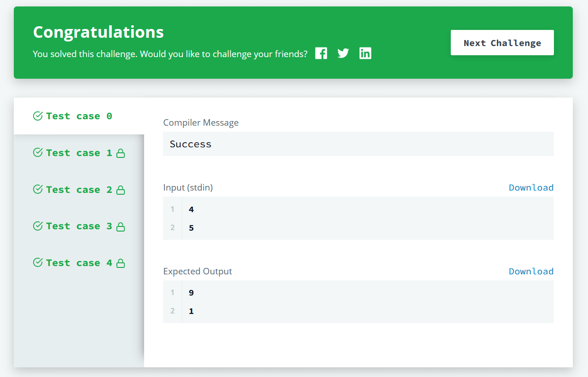Click the Success compiler message box
588x377 pixels.
pyautogui.click(x=358, y=144)
